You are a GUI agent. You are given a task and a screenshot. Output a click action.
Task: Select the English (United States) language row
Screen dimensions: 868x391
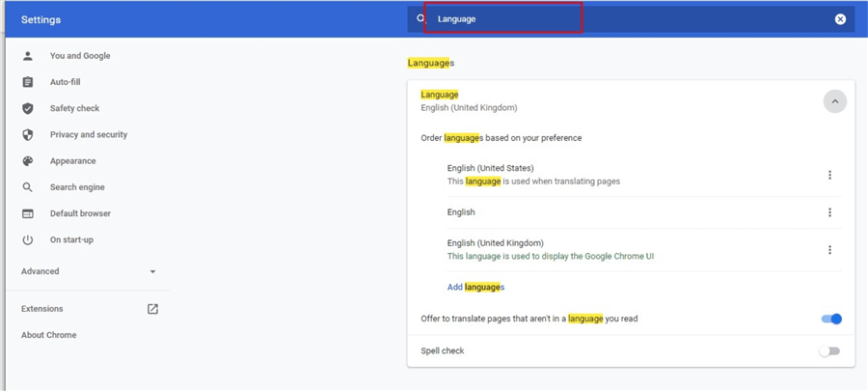pyautogui.click(x=644, y=175)
